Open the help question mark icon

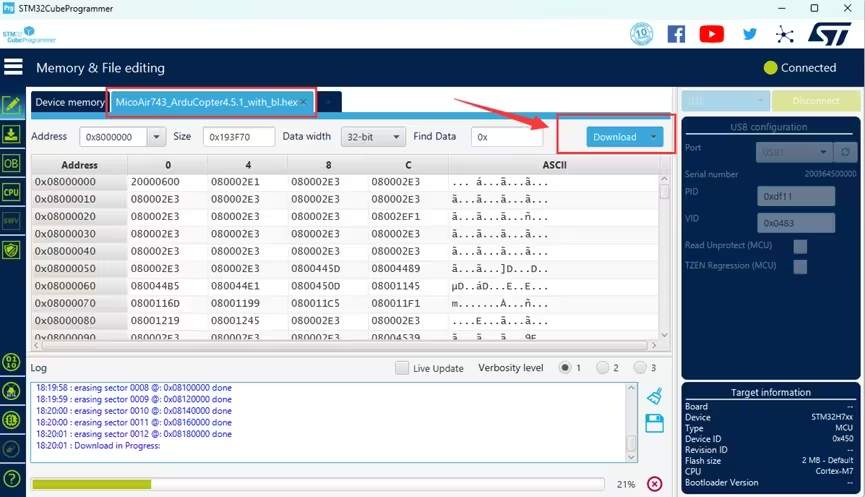[x=12, y=479]
